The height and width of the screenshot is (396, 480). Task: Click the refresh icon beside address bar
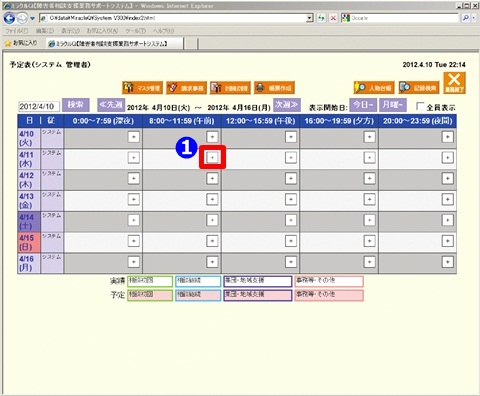point(321,18)
